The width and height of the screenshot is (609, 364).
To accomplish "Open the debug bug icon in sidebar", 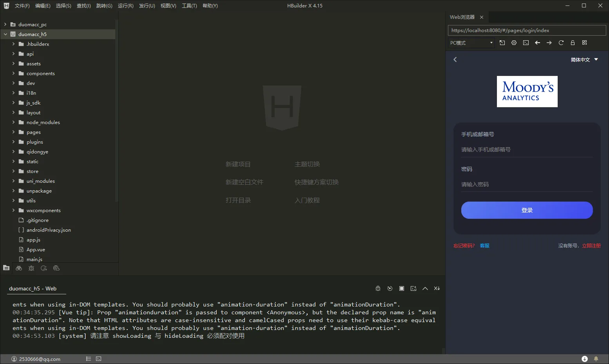I will (31, 268).
